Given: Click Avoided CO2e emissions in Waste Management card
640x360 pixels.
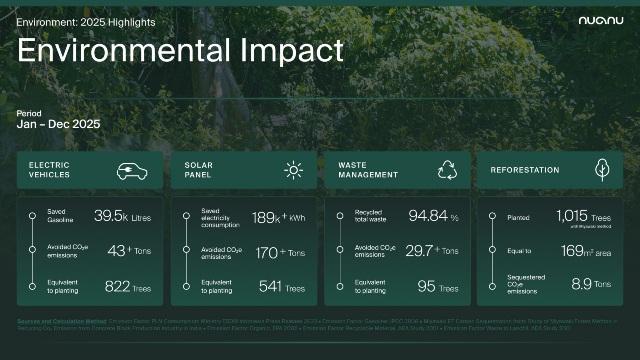Looking at the screenshot, I should [375, 251].
